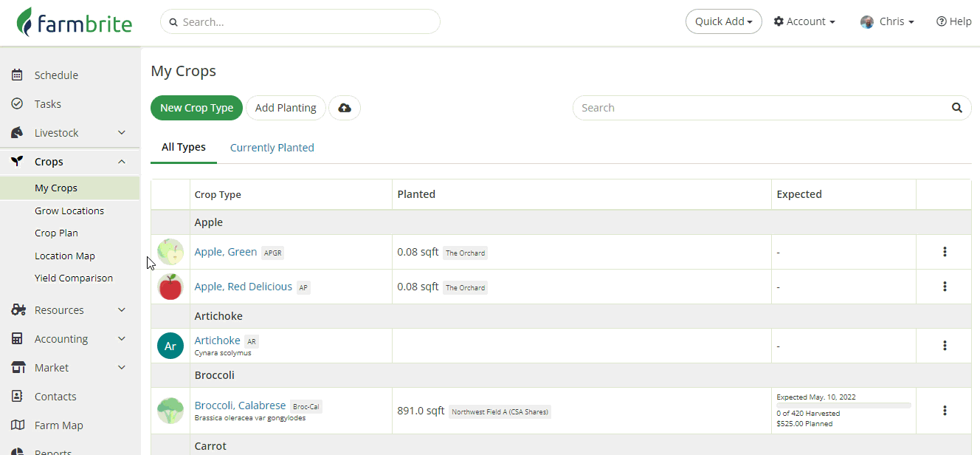Open Grow Locations in the sidebar
980x455 pixels.
click(x=69, y=211)
